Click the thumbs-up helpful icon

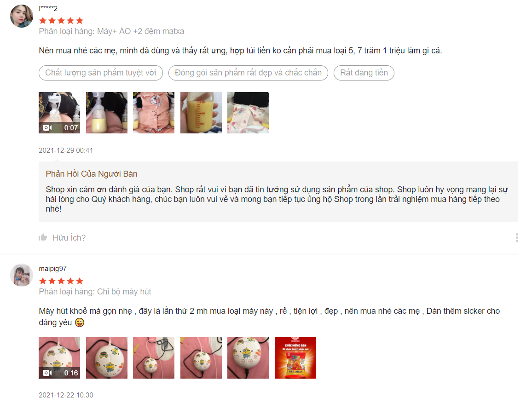click(43, 237)
